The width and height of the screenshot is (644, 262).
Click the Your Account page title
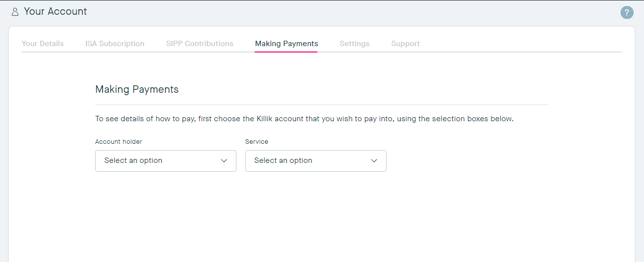pos(55,12)
